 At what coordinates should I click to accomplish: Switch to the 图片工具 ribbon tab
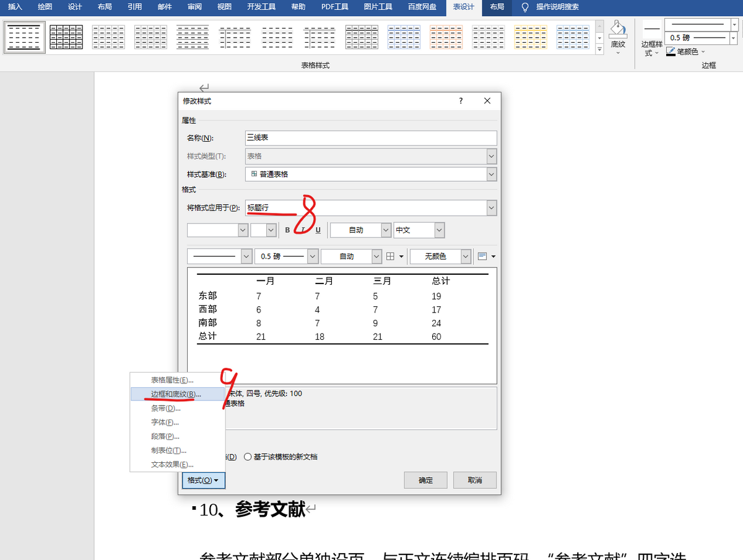tap(378, 7)
